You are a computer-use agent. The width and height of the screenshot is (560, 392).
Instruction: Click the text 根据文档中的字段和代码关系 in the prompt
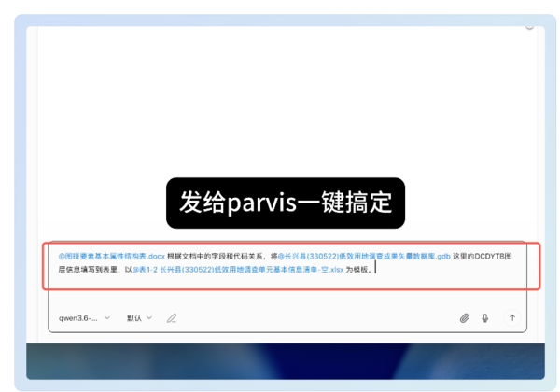pos(216,257)
